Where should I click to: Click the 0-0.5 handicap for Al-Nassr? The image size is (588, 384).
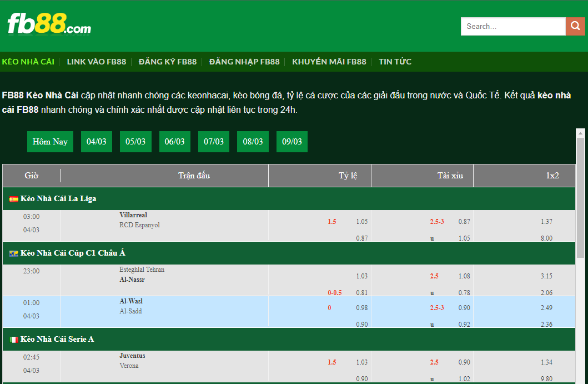[334, 293]
